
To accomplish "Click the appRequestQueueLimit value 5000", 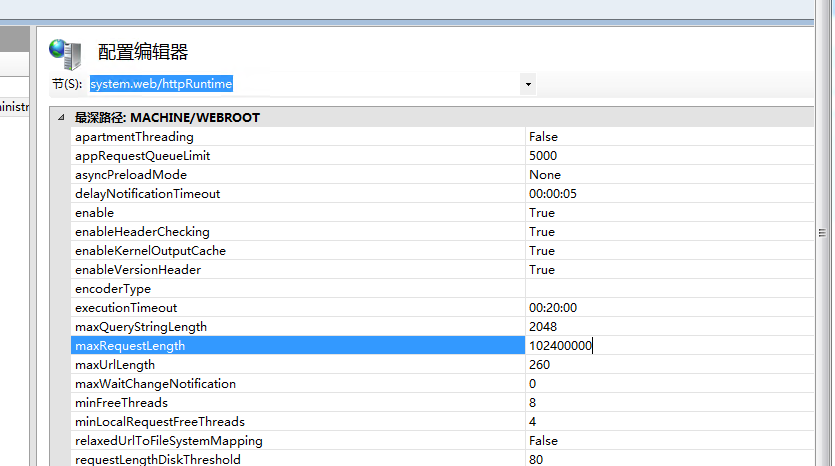I will [x=543, y=156].
